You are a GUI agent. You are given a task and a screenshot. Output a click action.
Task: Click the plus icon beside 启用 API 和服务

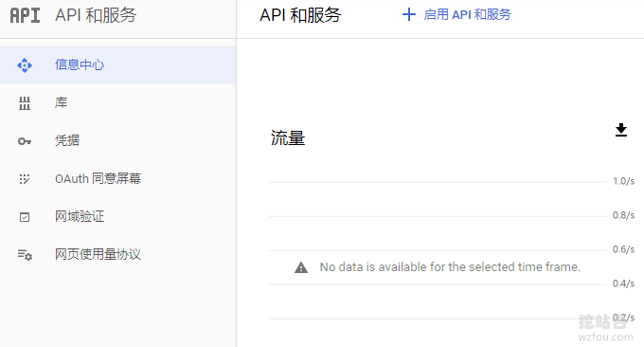409,15
